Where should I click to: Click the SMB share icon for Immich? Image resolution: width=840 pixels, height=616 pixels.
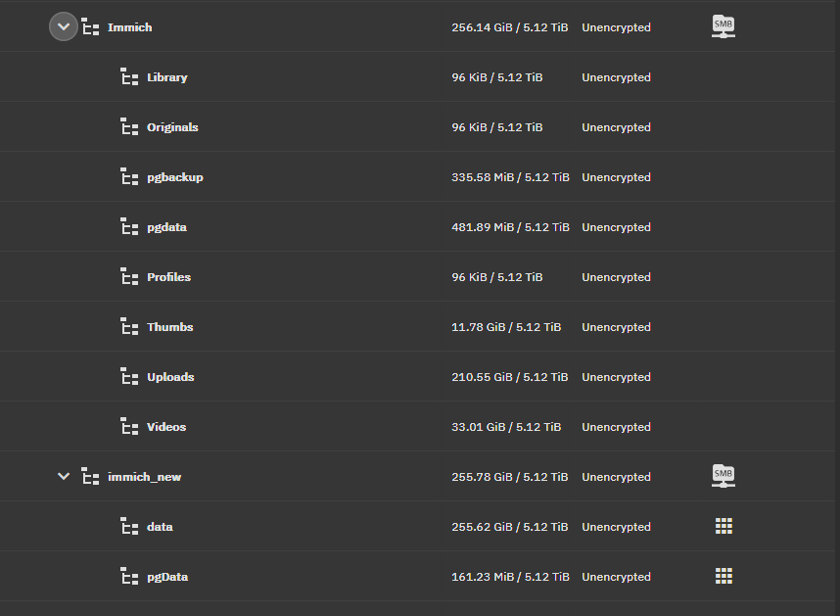pos(723,27)
